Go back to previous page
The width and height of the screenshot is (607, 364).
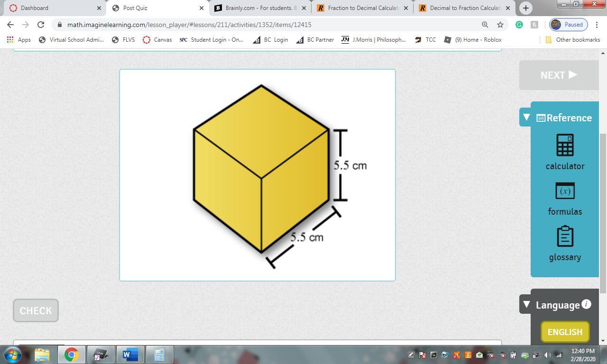[10, 25]
